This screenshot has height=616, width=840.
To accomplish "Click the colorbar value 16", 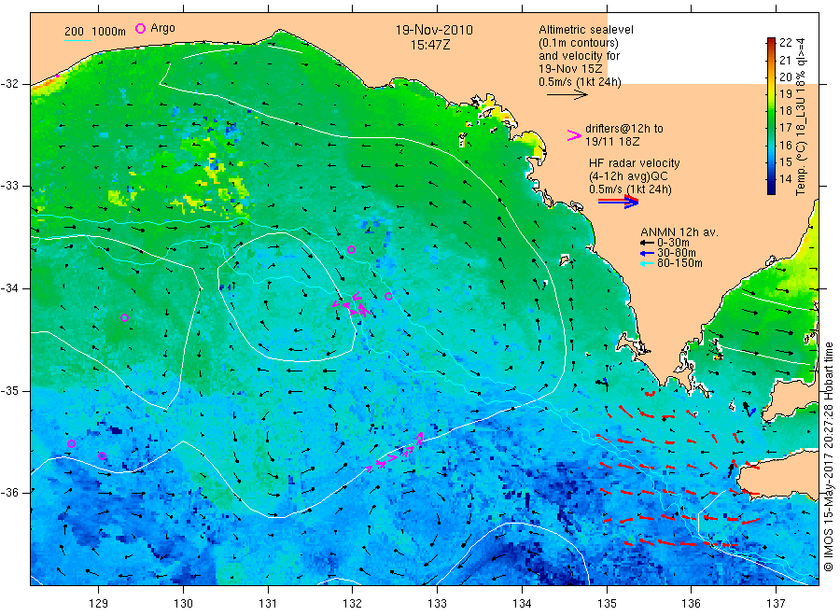I will pos(785,146).
